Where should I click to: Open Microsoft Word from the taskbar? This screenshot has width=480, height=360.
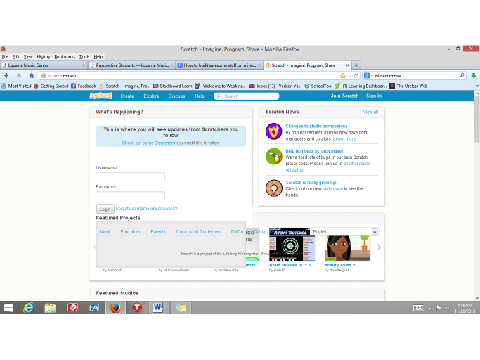point(158,308)
